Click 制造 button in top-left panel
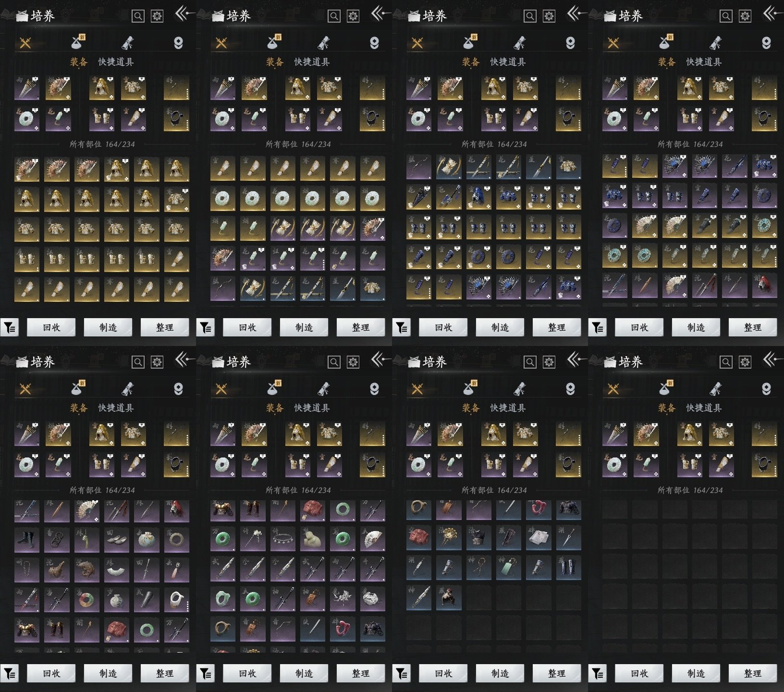784x692 pixels. pos(108,328)
